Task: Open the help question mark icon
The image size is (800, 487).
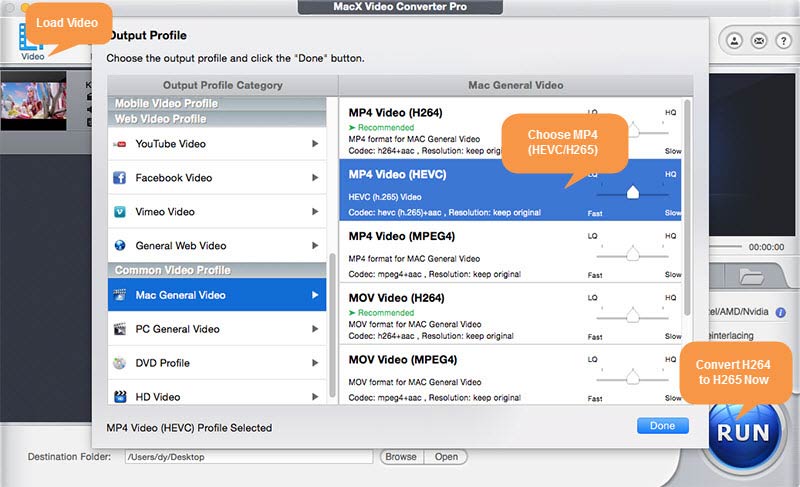Action: click(783, 41)
